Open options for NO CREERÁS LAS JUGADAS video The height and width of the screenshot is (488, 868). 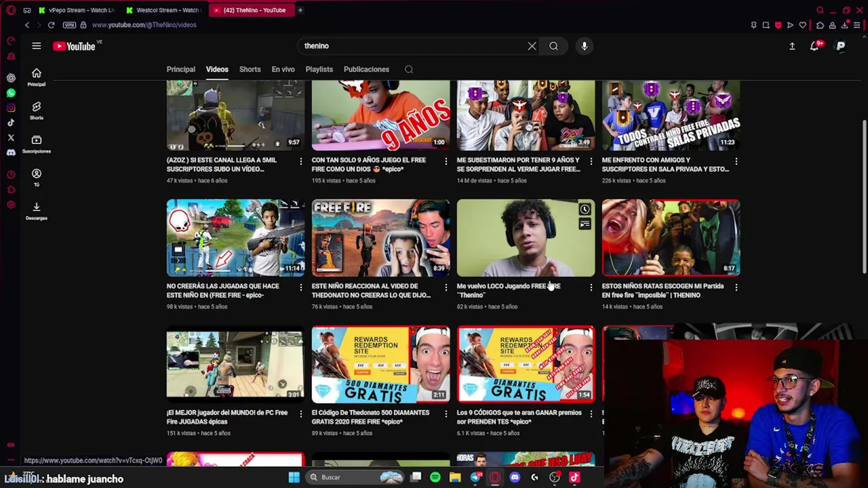(300, 287)
